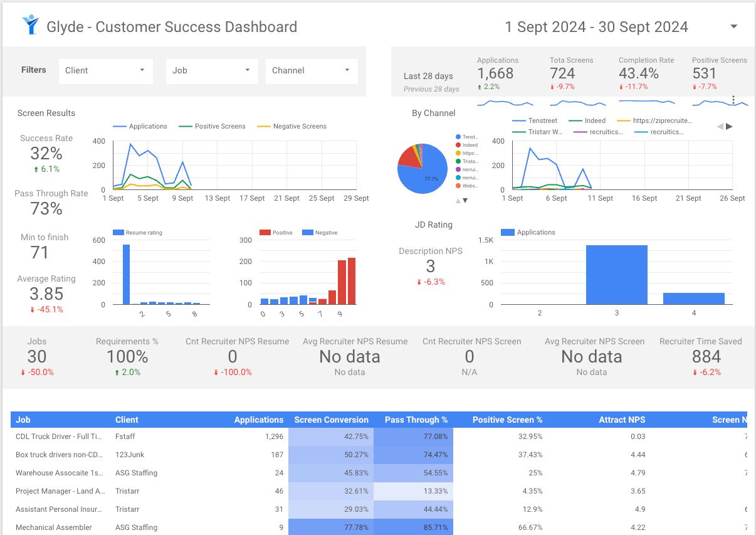This screenshot has height=535, width=756.
Task: Open the Client filter dropdown
Action: (x=105, y=71)
